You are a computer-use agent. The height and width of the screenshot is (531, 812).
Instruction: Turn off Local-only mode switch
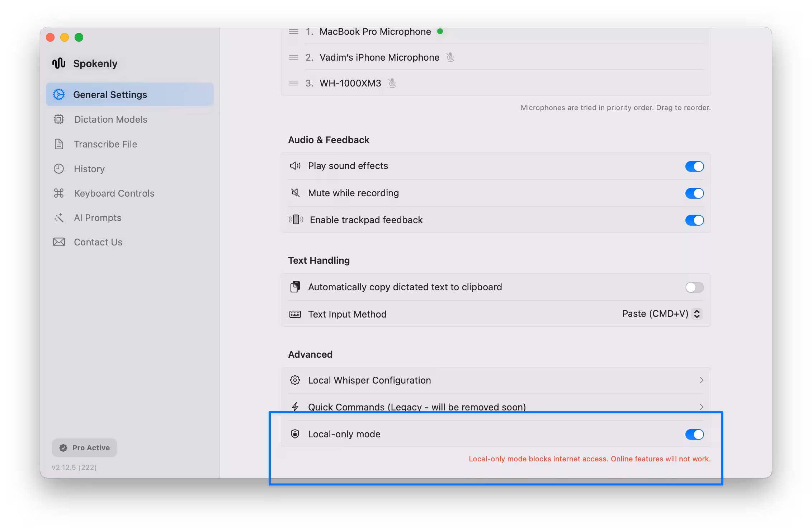(694, 434)
